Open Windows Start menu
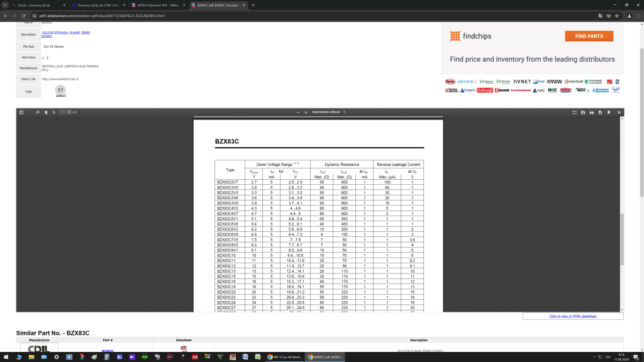Viewport: 644px width, 362px height. [6, 356]
